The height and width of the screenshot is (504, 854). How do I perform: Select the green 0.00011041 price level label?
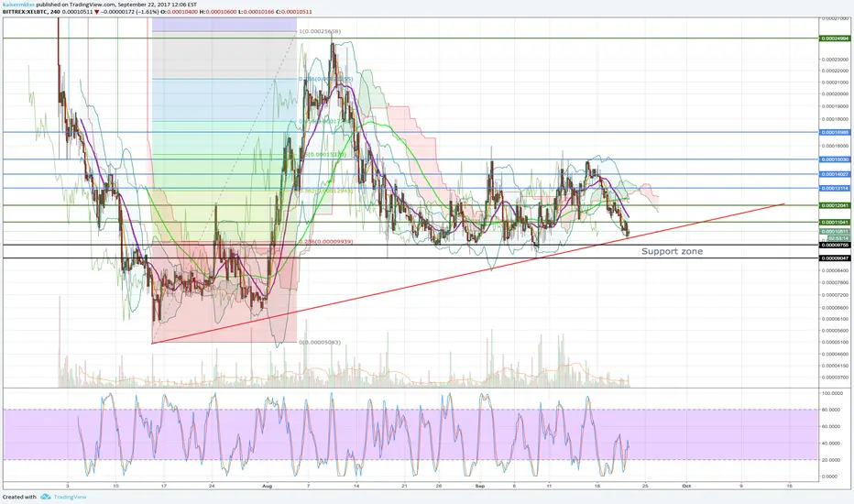(835, 223)
